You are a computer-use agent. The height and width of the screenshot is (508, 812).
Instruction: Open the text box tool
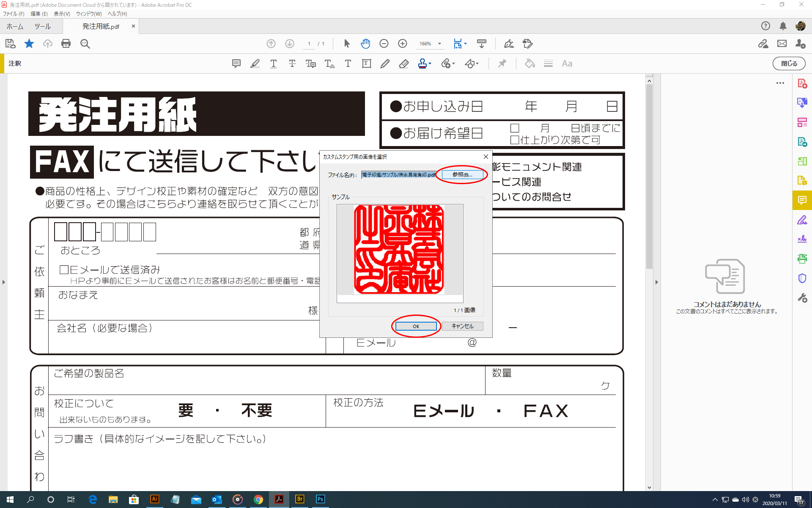[367, 63]
